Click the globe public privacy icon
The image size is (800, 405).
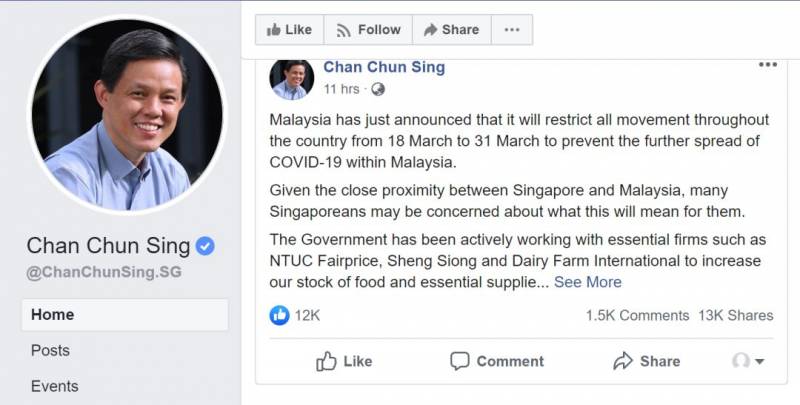(x=378, y=89)
